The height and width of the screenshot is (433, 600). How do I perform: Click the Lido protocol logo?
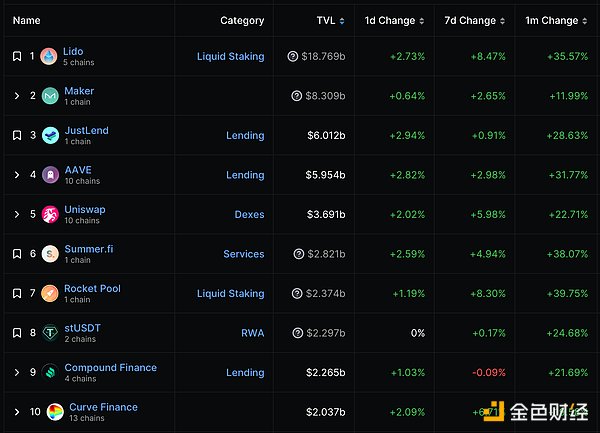tap(49, 57)
